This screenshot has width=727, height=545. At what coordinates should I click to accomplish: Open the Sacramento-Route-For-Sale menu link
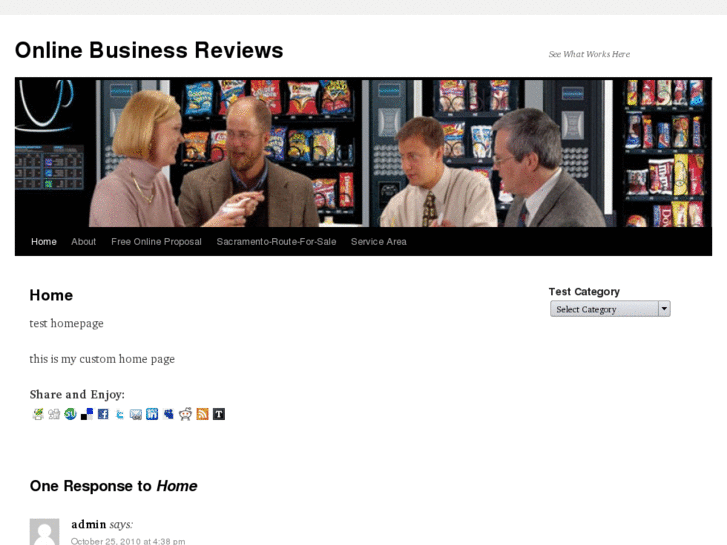coord(276,242)
